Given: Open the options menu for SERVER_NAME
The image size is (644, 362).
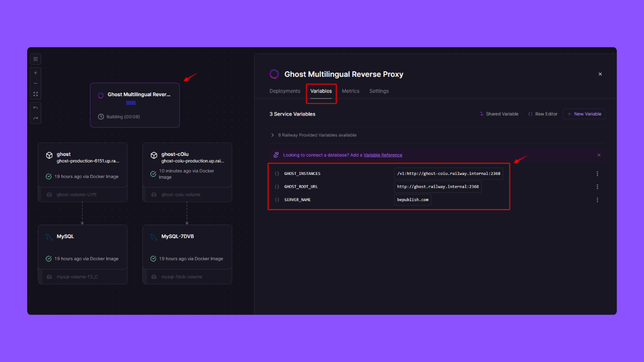Looking at the screenshot, I should (x=597, y=200).
